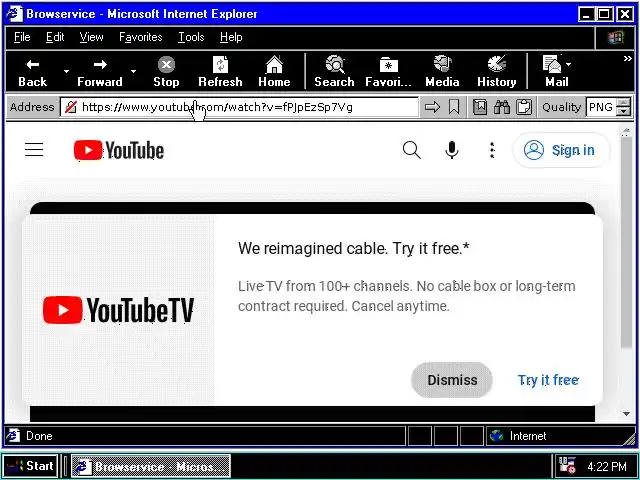The height and width of the screenshot is (480, 640).
Task: Click the binoculars find icon
Action: tap(502, 107)
